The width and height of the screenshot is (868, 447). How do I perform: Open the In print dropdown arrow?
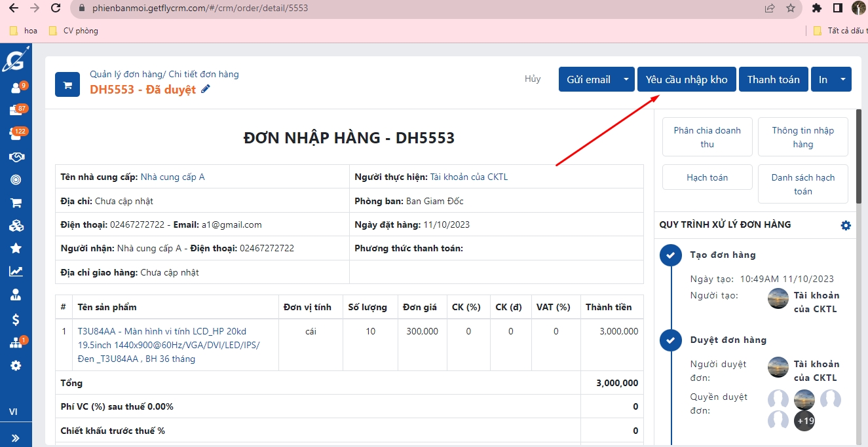coord(843,80)
